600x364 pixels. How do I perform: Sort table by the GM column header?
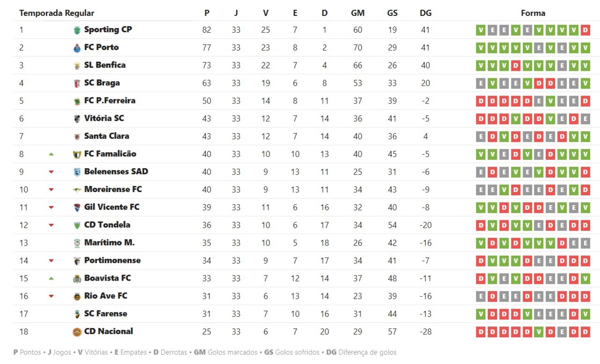(x=358, y=13)
